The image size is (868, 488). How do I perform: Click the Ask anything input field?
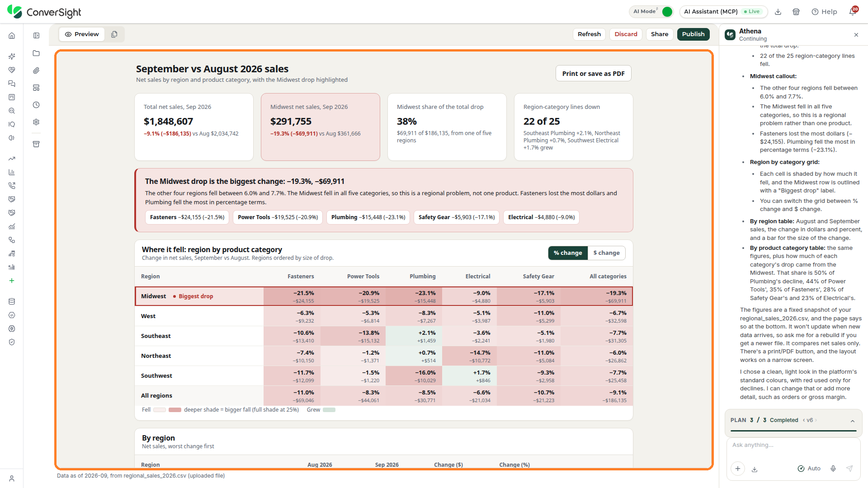(793, 445)
